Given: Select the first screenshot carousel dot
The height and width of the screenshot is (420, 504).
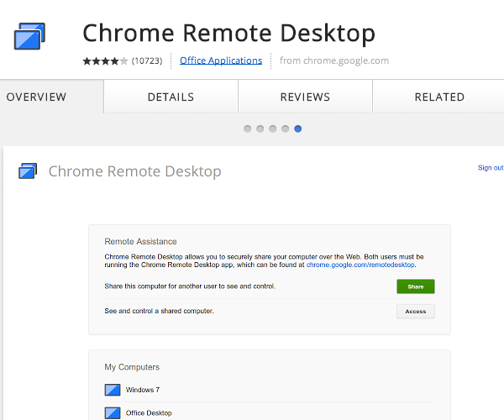Looking at the screenshot, I should click(x=248, y=129).
